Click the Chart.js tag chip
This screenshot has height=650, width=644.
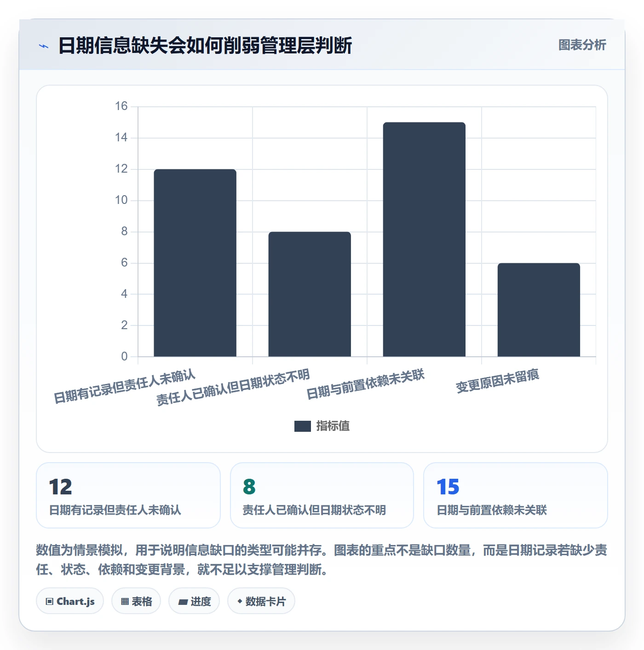click(70, 601)
